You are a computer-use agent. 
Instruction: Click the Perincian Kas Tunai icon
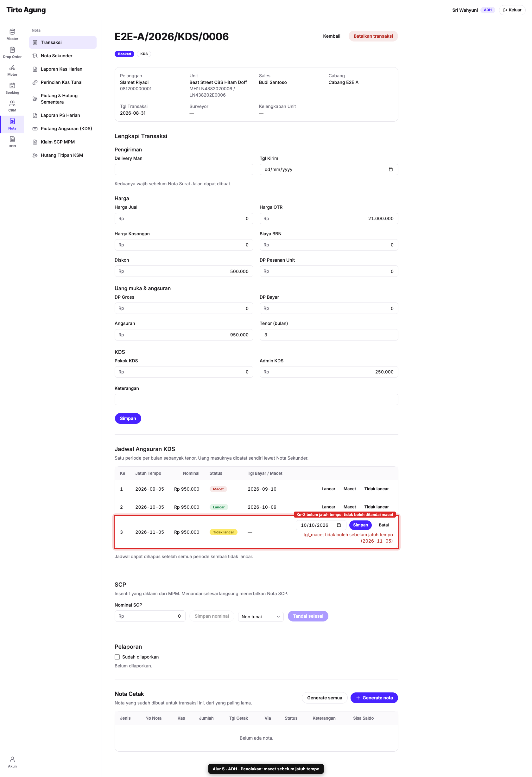coord(35,83)
